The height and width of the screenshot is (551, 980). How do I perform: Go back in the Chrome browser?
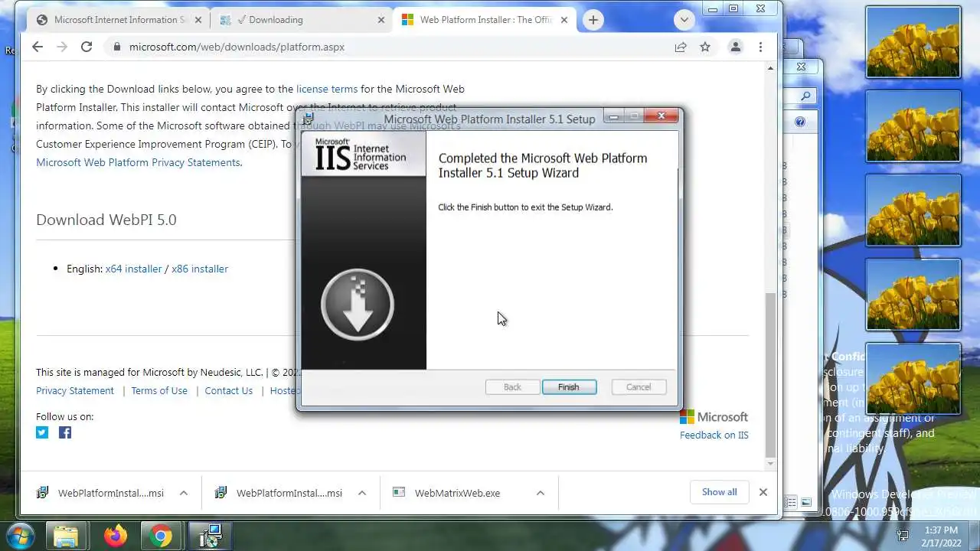(38, 47)
